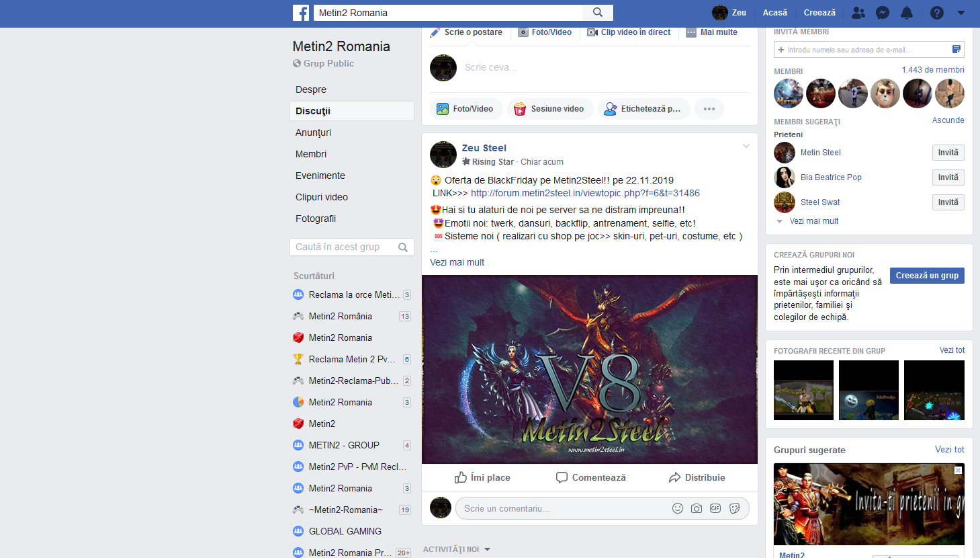Click the Caută în acest grup field
Screen dimensions: 980x558
pos(352,247)
